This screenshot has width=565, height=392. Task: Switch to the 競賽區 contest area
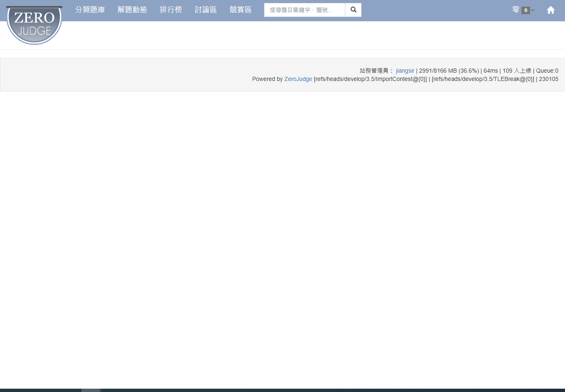click(x=240, y=10)
